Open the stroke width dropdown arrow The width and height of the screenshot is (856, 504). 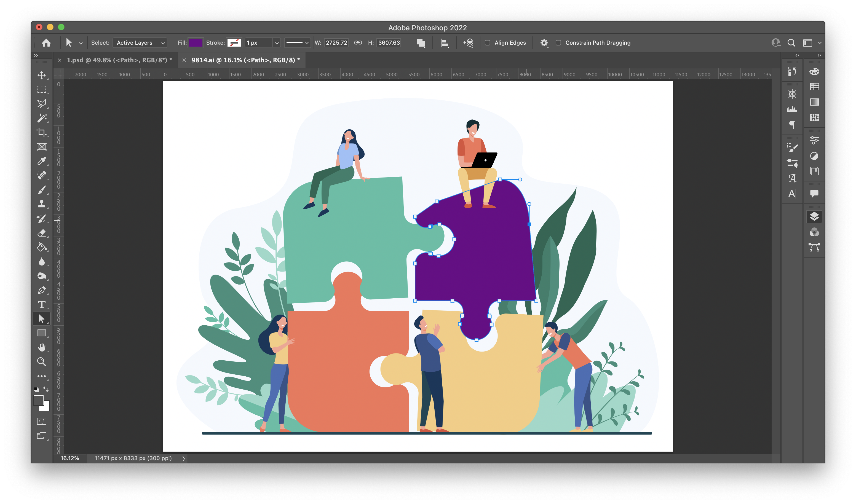tap(277, 43)
